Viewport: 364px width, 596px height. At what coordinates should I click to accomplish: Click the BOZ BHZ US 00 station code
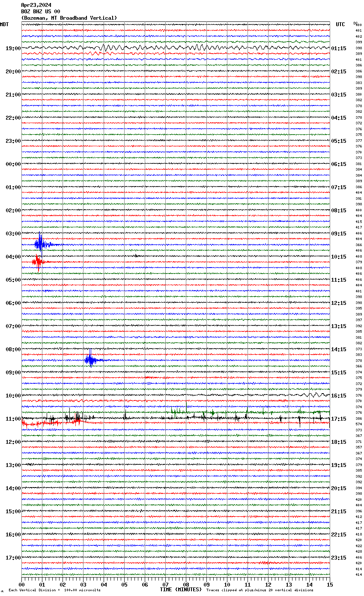[41, 12]
